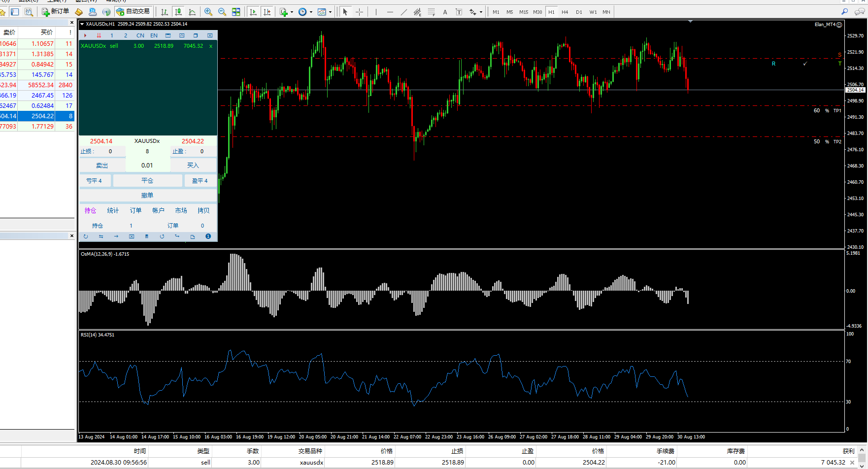Switch trade panel language to CN
This screenshot has width=868, height=469.
point(140,35)
